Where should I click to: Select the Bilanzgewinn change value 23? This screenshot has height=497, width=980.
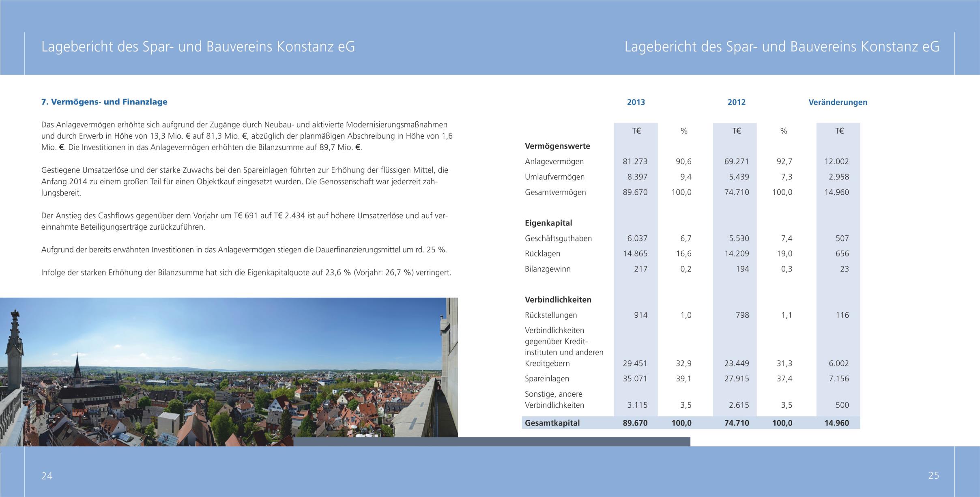(x=844, y=269)
